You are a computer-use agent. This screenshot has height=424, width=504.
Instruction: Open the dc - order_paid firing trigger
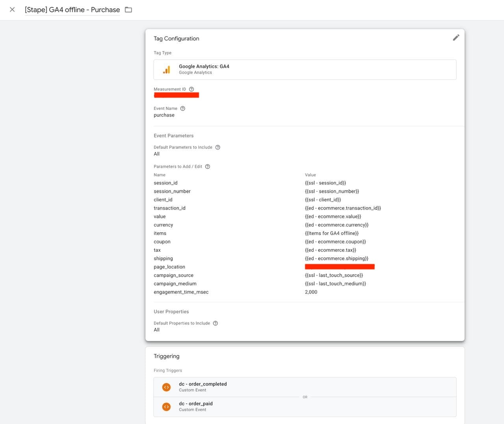click(305, 407)
